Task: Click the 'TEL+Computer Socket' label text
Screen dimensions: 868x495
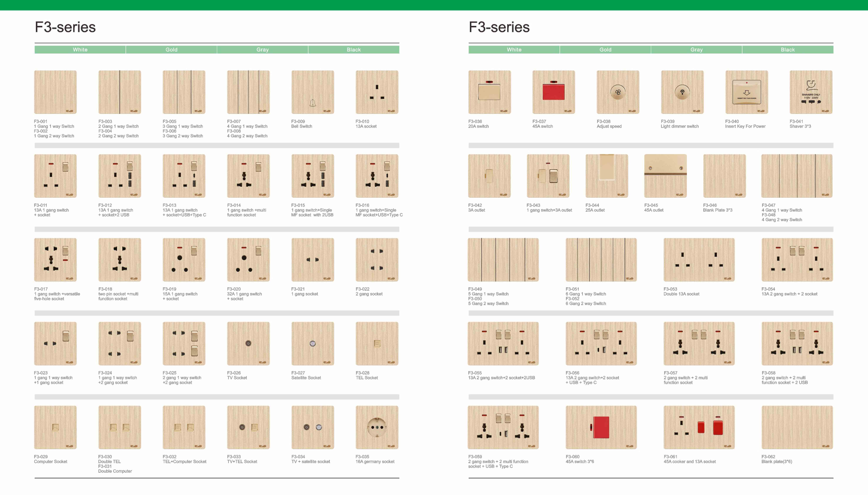Action: (185, 462)
